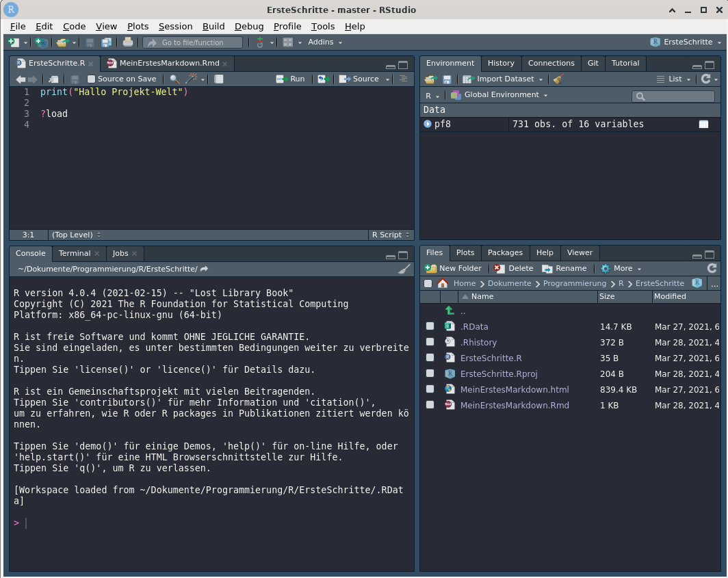Click the Load Workspace icon in Environment
This screenshot has height=578, width=728.
(430, 79)
